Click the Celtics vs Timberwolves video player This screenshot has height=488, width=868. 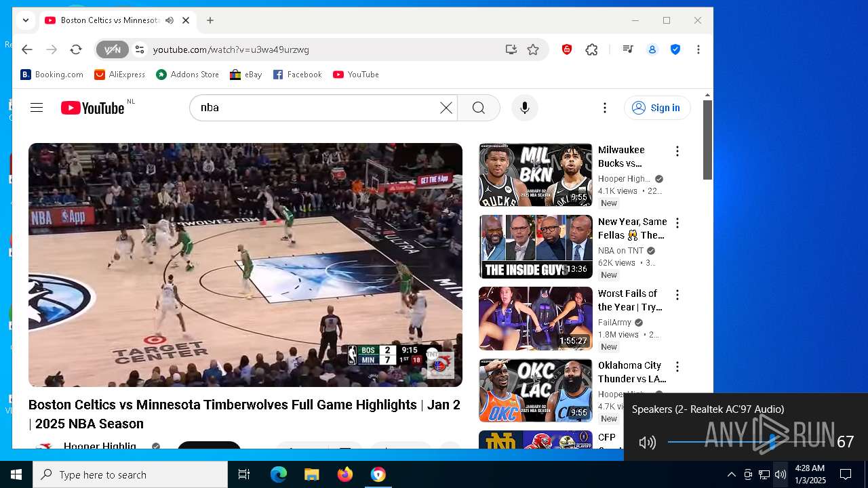245,265
